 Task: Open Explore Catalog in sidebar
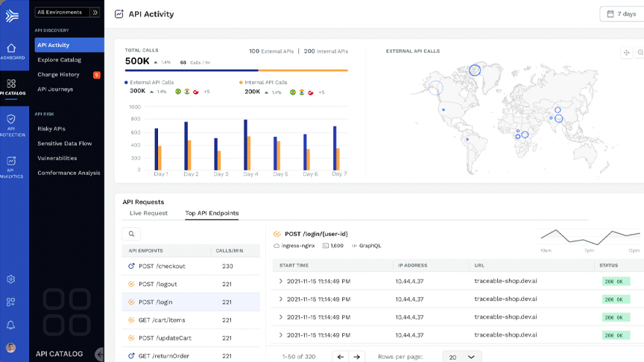tap(60, 60)
